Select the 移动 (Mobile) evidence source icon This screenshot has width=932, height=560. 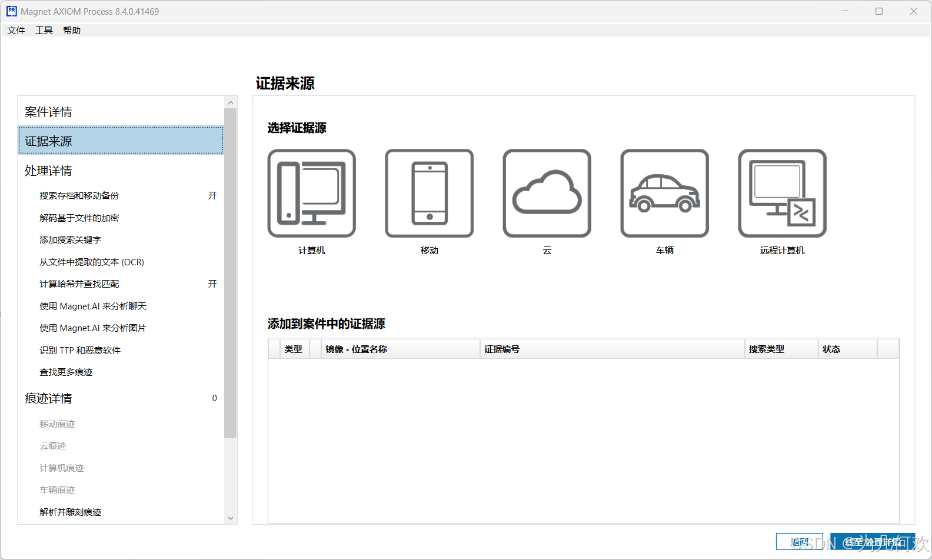click(429, 193)
